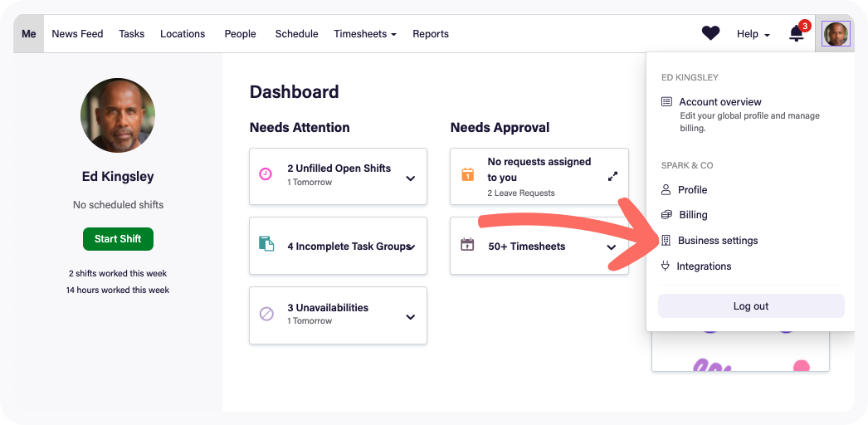Click the Log out button
This screenshot has height=425, width=868.
(751, 306)
